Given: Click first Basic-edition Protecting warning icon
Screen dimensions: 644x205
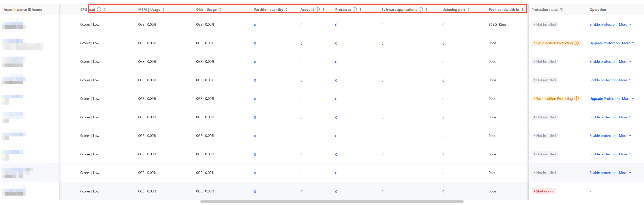Looking at the screenshot, I should (x=576, y=43).
